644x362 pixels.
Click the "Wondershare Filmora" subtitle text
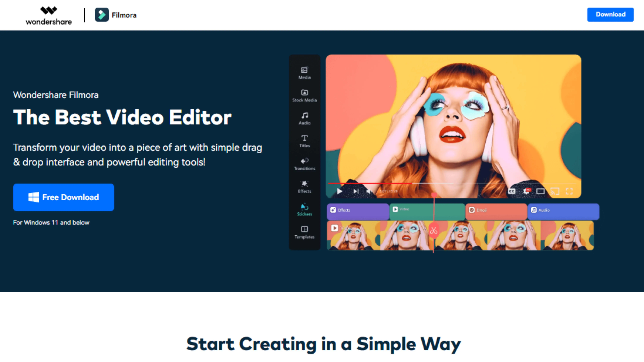[x=56, y=95]
